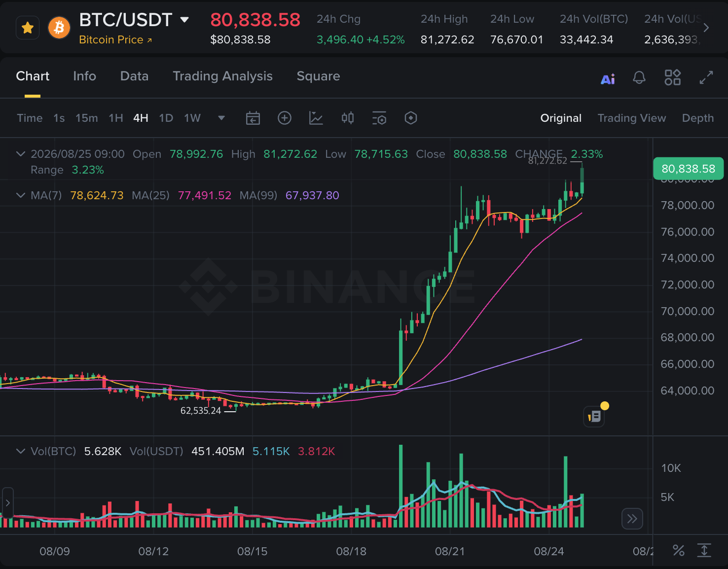Select the candlestick chart style icon

pos(348,118)
